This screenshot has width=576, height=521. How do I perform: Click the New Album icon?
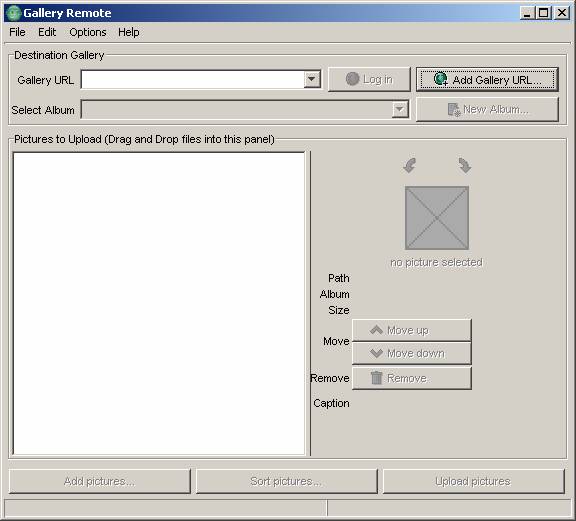[454, 109]
